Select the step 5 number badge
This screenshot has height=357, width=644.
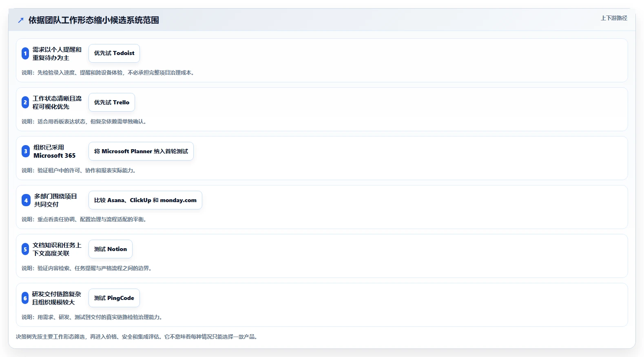coord(25,249)
